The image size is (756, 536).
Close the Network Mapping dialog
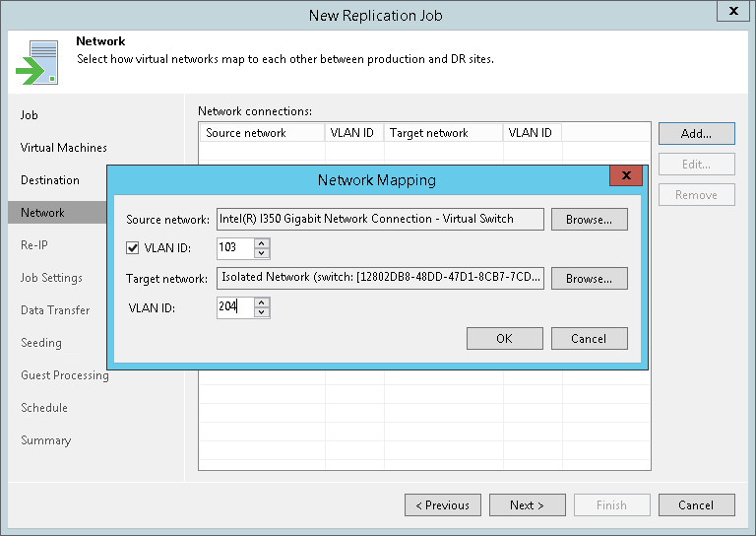coord(626,175)
